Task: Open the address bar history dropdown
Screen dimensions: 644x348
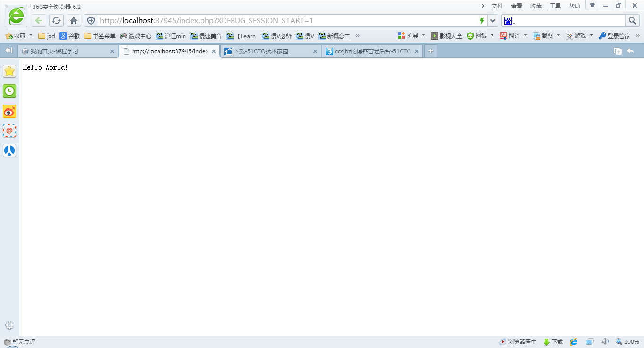Action: click(493, 20)
